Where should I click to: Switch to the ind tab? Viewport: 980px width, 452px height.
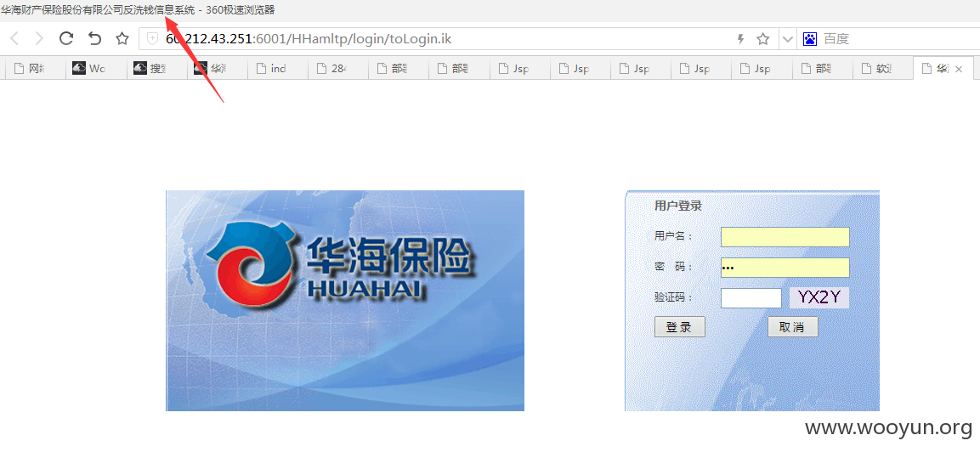278,69
